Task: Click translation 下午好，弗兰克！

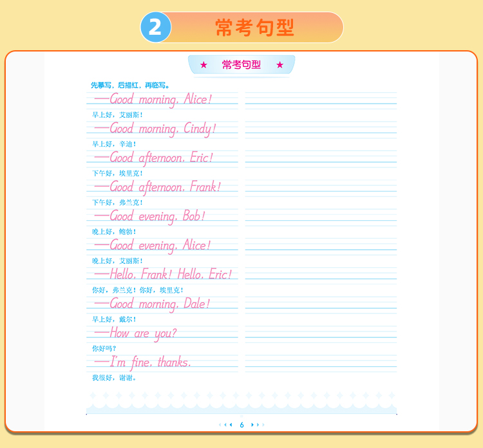Action: (x=118, y=203)
